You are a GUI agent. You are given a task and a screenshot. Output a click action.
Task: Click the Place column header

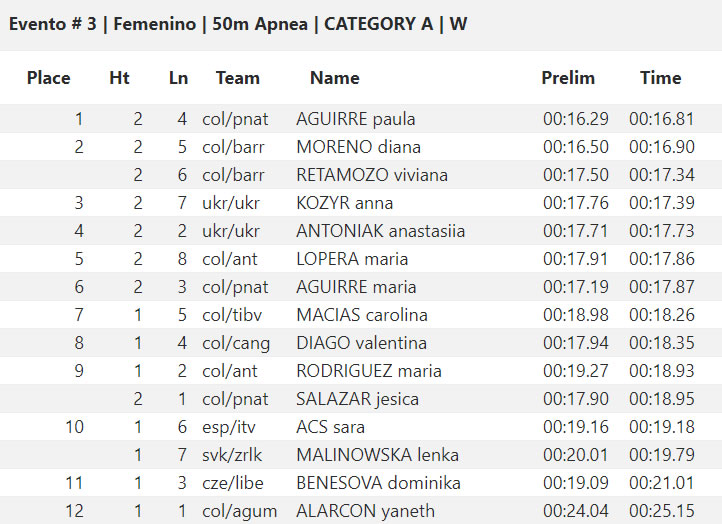[48, 78]
